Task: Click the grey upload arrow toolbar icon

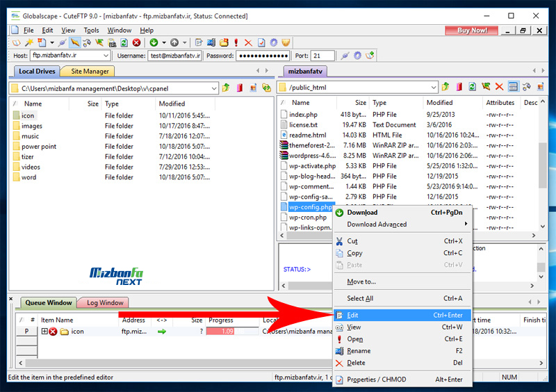Action: [x=174, y=42]
